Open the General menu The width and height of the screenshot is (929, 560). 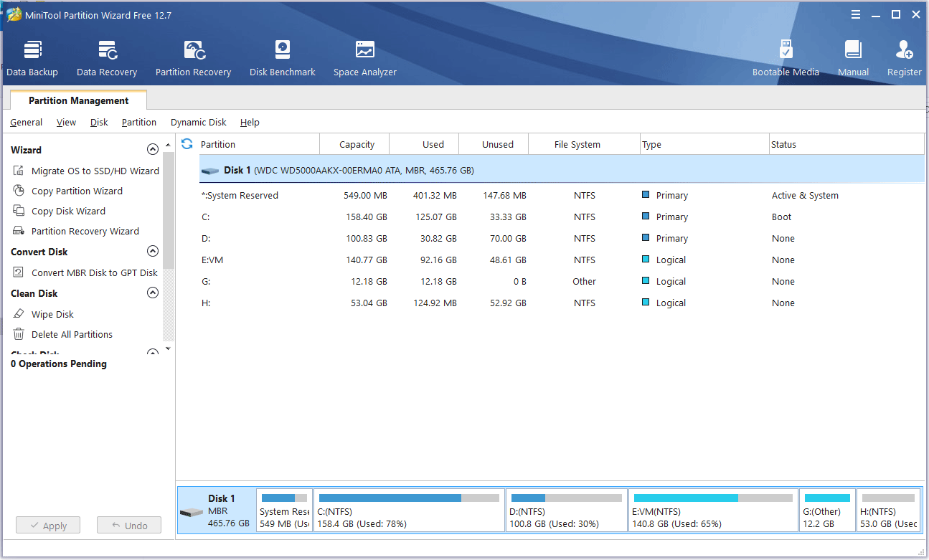click(27, 123)
